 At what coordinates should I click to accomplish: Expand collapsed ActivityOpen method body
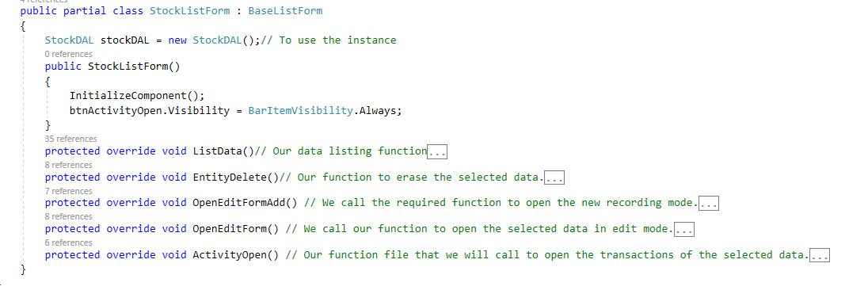pos(819,255)
